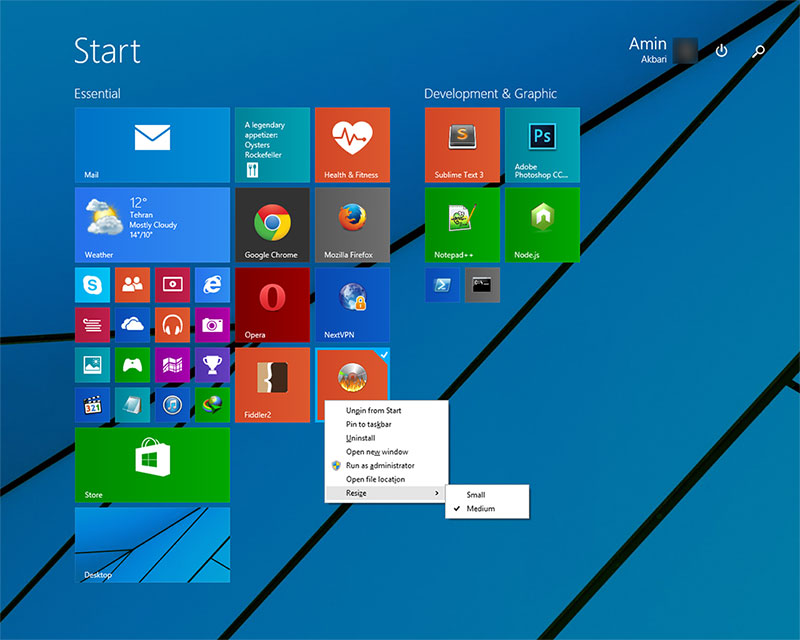Launch the iTunes tile
Screen dimensions: 800x640
pos(172,405)
